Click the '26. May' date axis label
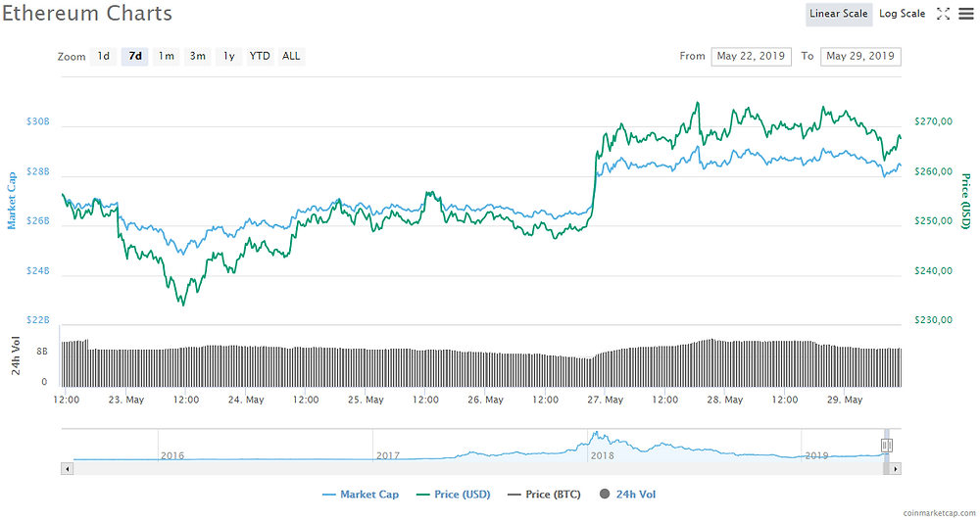 point(486,400)
